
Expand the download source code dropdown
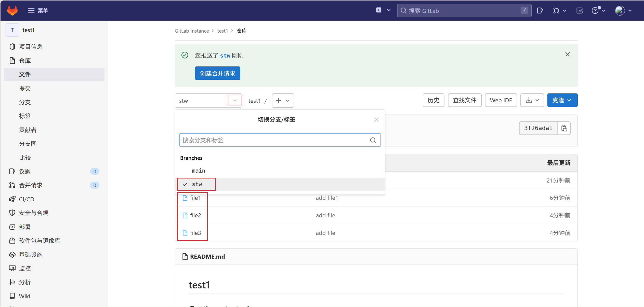pos(532,100)
